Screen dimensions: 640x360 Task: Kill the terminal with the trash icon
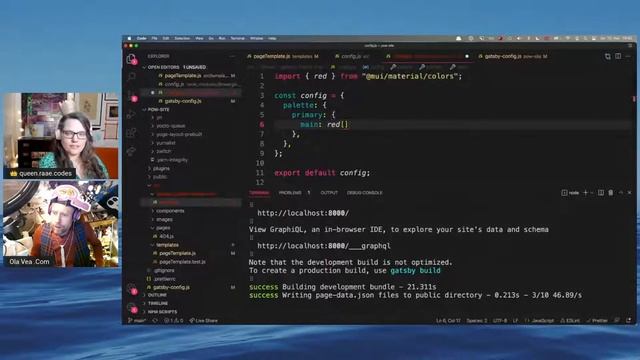611,193
